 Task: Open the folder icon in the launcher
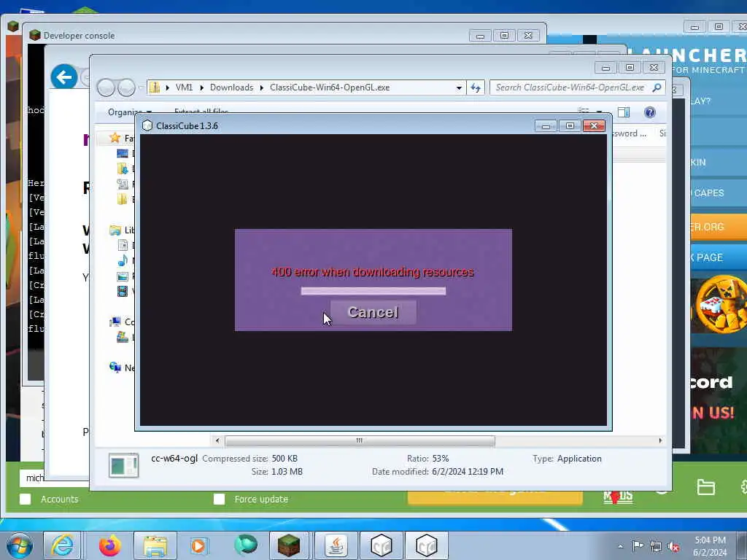pos(705,487)
